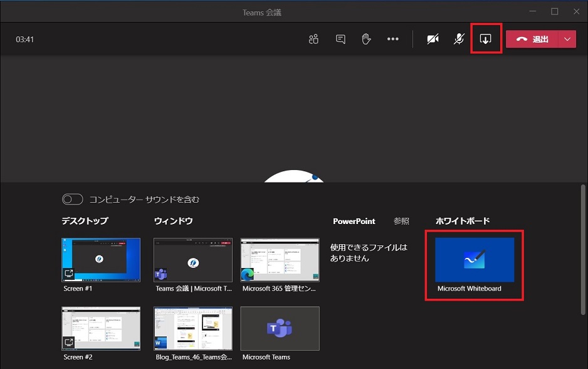Click the ホワイトボード section heading

coord(463,221)
